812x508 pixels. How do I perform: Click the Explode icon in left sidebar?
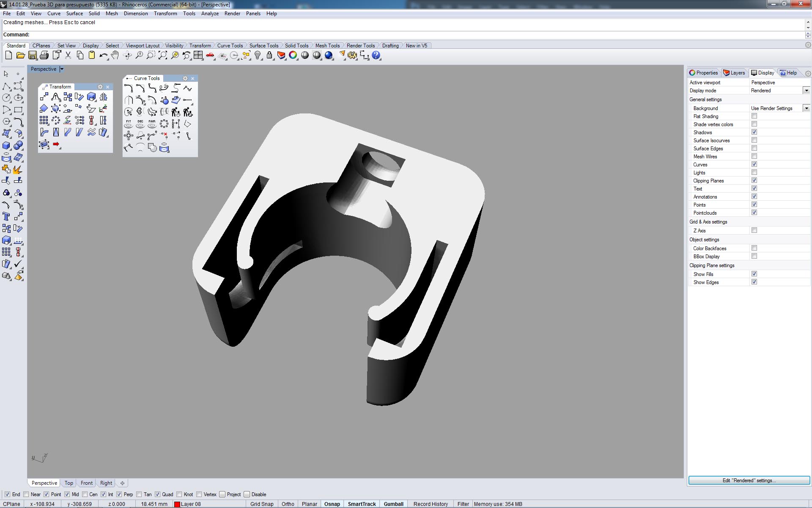coord(18,169)
